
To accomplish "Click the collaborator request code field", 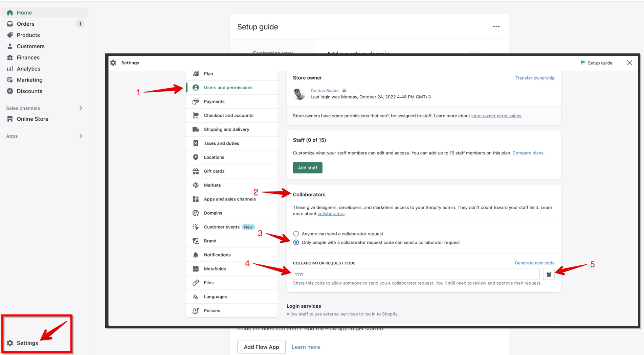I will tap(416, 274).
